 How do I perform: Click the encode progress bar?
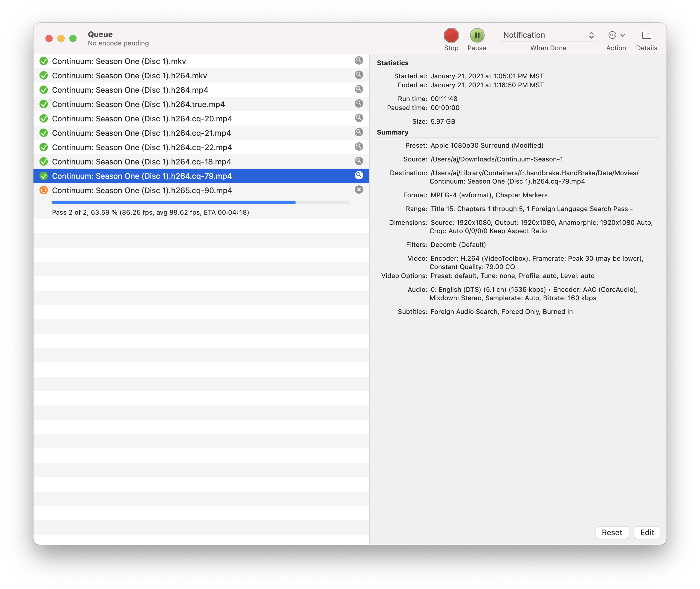(x=200, y=202)
